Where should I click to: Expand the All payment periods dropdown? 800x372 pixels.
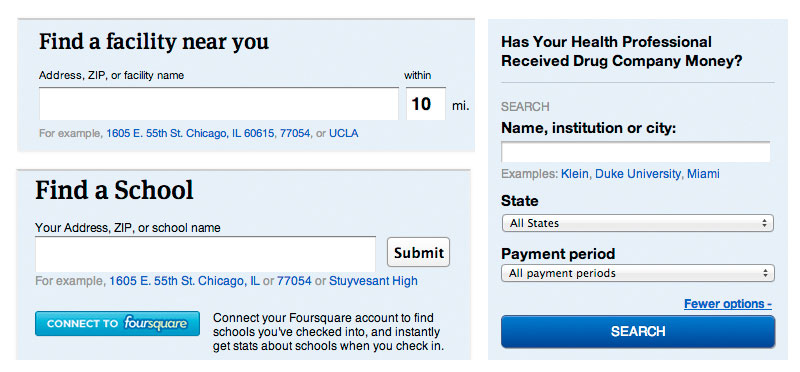638,273
